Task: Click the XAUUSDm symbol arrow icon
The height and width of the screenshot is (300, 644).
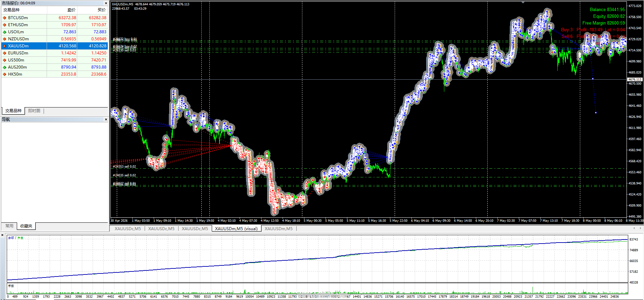Action: click(x=5, y=46)
